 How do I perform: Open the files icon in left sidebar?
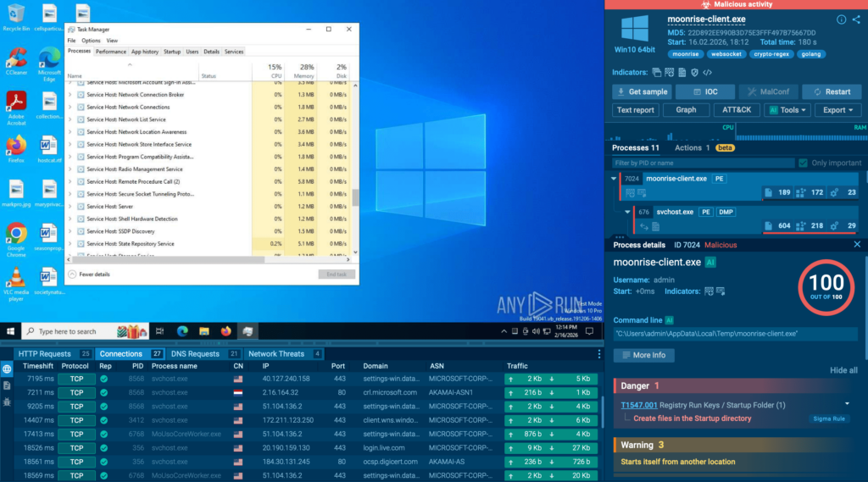pos(7,385)
